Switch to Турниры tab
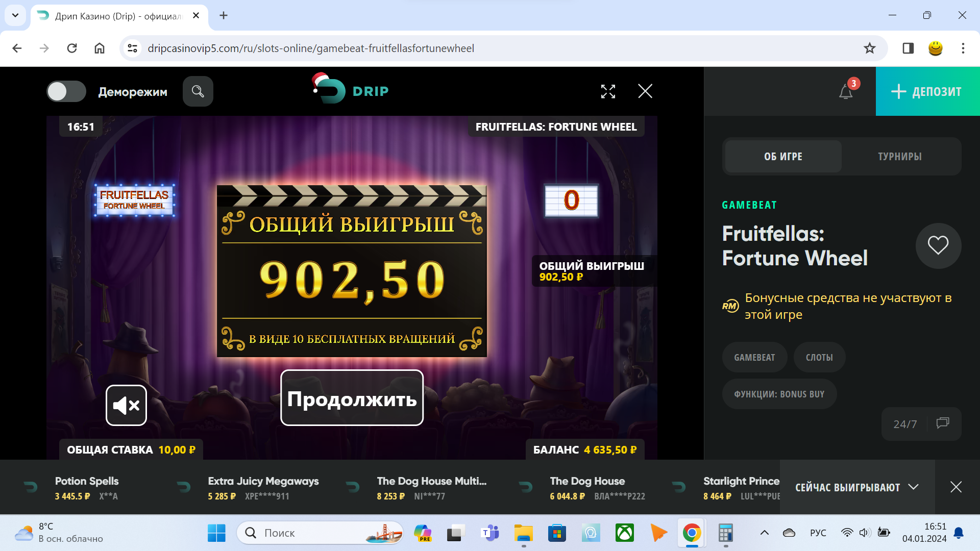The width and height of the screenshot is (980, 551). (x=900, y=157)
